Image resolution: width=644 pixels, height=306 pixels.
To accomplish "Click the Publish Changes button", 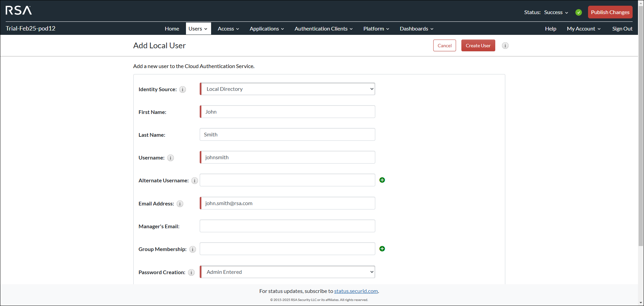I will click(610, 12).
